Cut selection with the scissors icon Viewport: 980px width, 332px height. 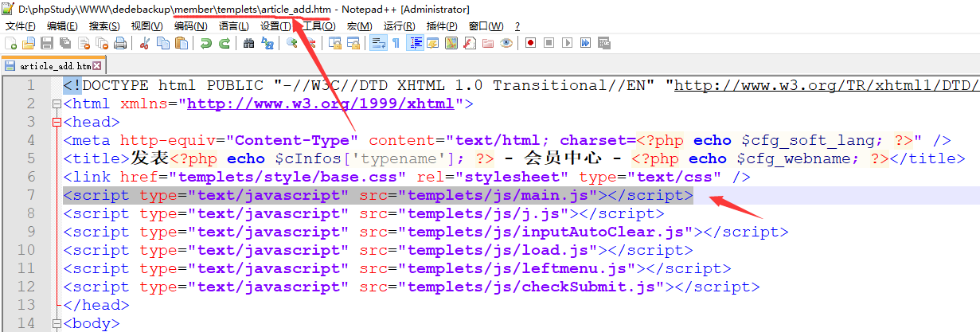tap(145, 43)
